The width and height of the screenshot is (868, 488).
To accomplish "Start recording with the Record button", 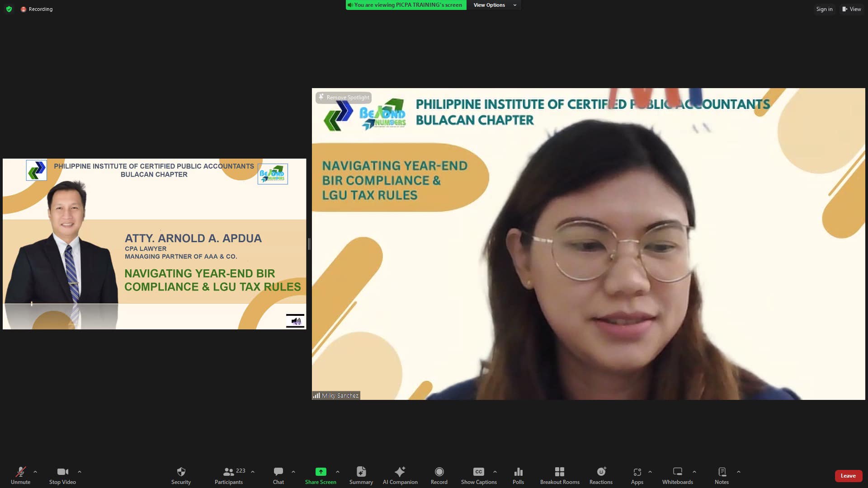I will pyautogui.click(x=439, y=475).
